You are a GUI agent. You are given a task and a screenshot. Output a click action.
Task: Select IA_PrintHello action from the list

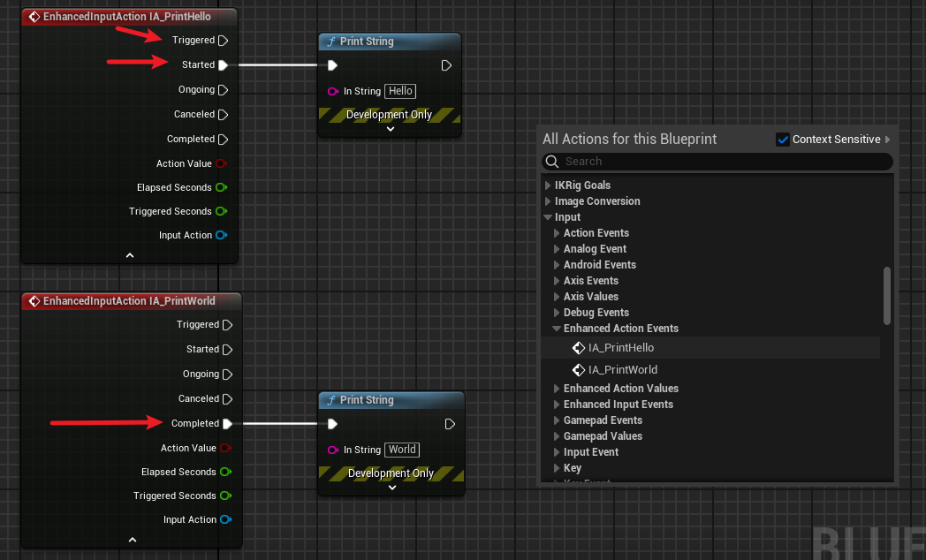point(710,347)
